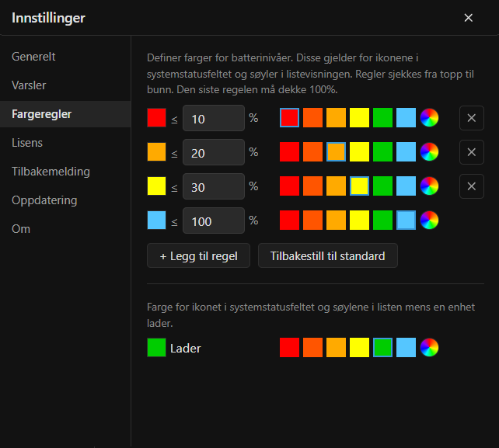The height and width of the screenshot is (448, 499).
Task: Pick green palette swatch in 100% rule
Action: point(382,220)
